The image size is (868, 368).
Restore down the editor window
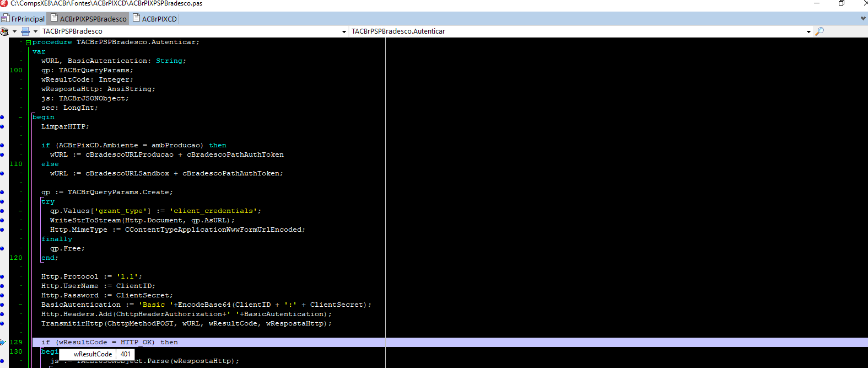(x=842, y=3)
